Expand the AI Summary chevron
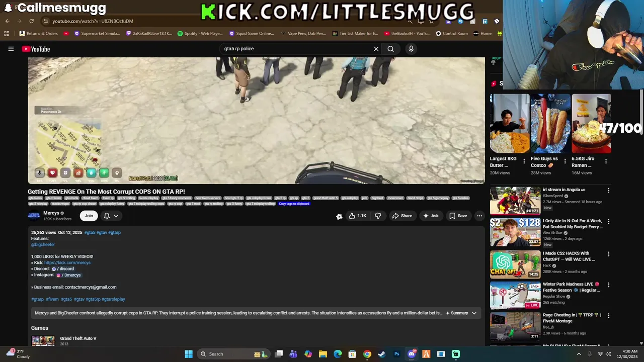Screen dimensions: 644x362 pyautogui.click(x=474, y=313)
